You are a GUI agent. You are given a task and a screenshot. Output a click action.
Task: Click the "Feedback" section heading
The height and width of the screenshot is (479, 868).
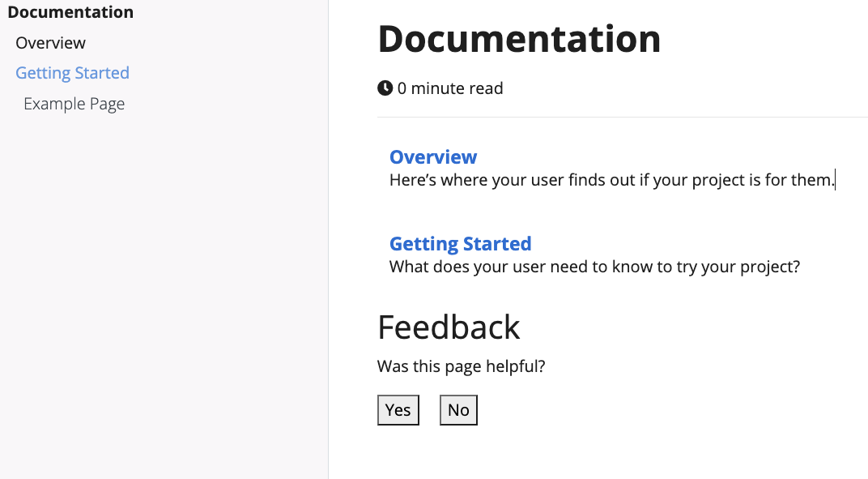(x=448, y=327)
